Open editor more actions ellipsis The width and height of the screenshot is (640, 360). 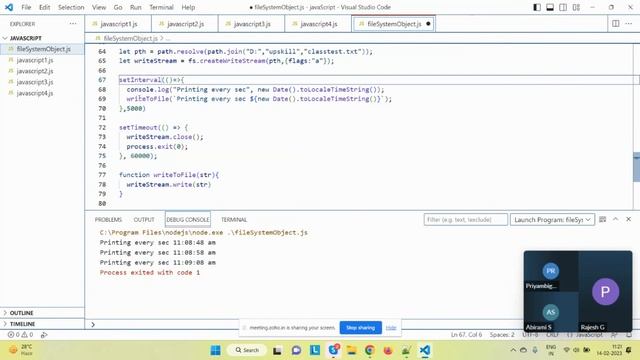[x=629, y=24]
